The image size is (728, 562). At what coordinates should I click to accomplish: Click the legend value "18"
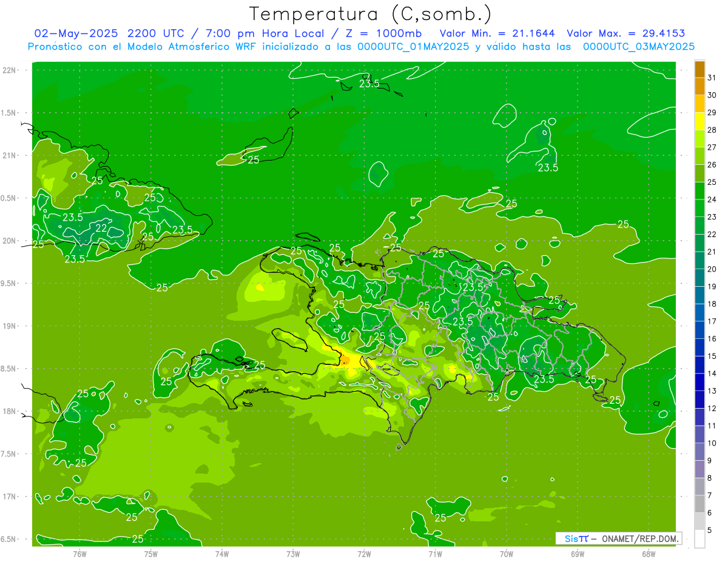pos(712,304)
